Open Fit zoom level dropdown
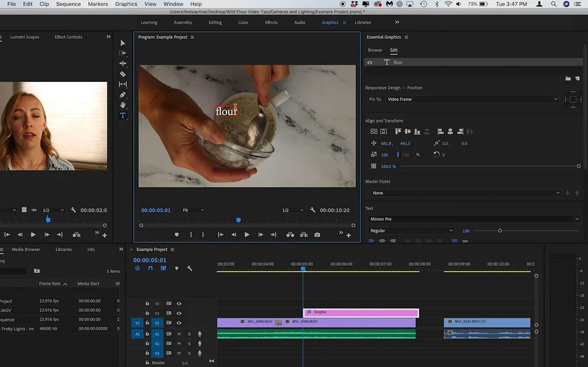 coord(193,210)
